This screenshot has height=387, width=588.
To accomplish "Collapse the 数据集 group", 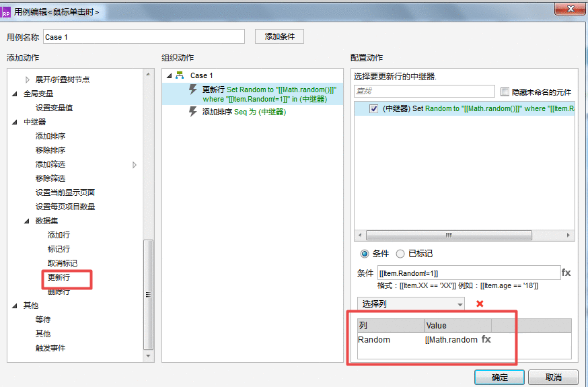I will coord(27,221).
